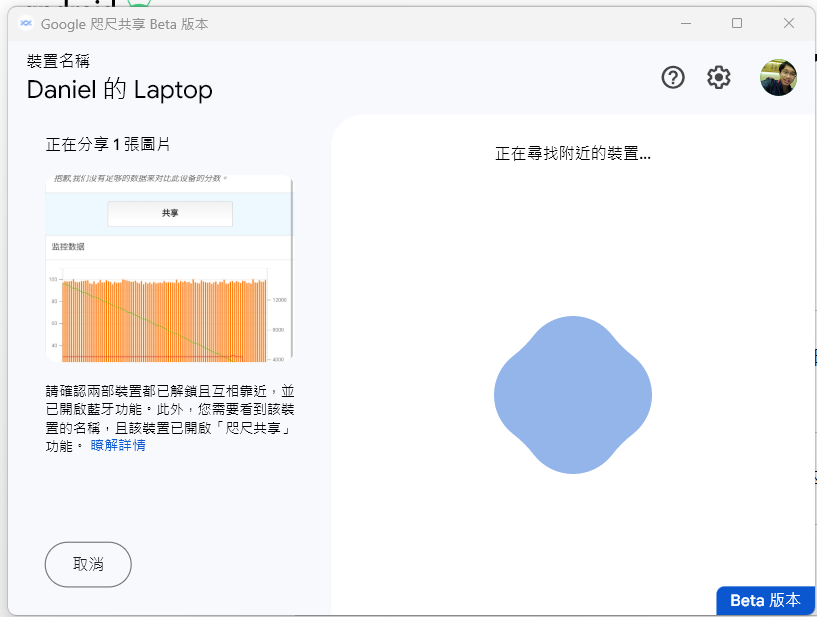Viewport: 817px width, 617px height.
Task: Open the help question mark icon
Action: click(673, 78)
